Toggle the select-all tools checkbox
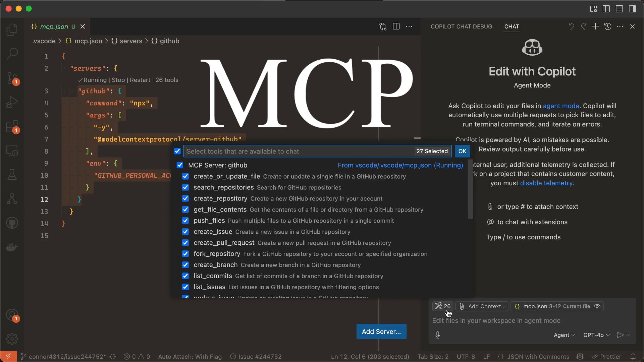 pyautogui.click(x=177, y=151)
